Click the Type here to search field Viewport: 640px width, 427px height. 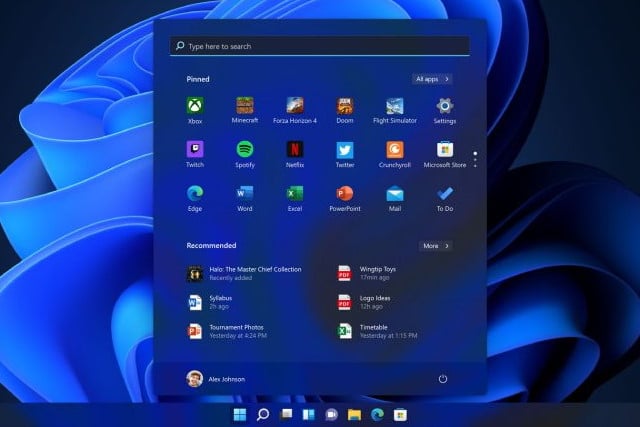pos(319,46)
